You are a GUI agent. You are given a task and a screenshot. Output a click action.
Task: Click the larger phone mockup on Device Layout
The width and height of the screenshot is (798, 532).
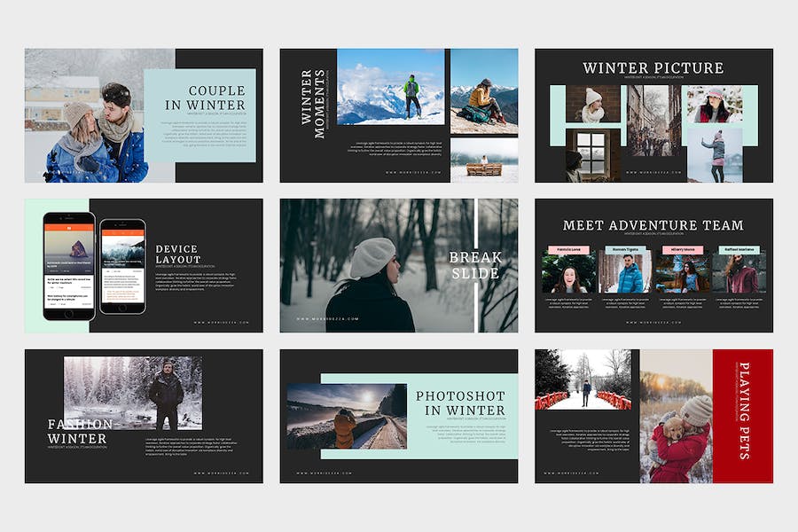(69, 266)
